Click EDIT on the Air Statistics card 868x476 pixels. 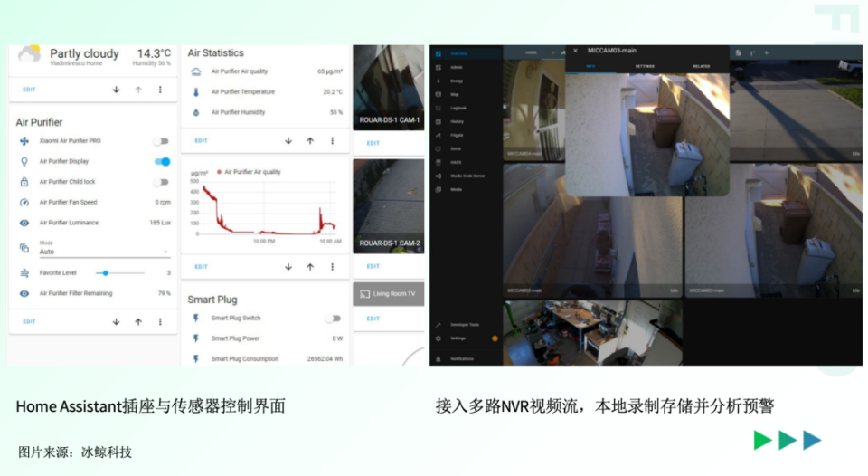pos(201,141)
